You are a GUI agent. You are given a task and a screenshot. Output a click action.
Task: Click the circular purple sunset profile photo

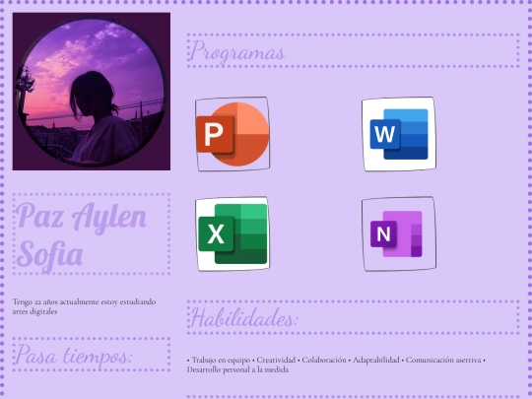point(92,92)
